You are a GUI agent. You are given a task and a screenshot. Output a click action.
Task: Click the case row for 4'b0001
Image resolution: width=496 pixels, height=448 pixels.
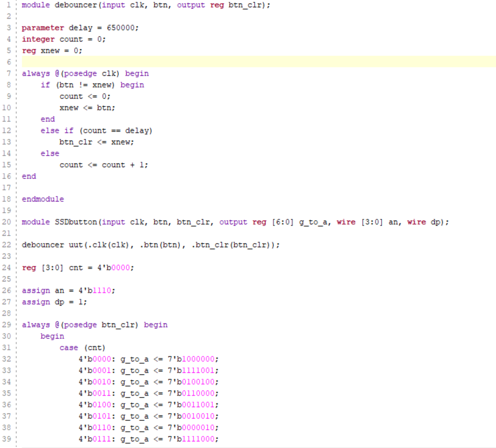[x=148, y=370]
